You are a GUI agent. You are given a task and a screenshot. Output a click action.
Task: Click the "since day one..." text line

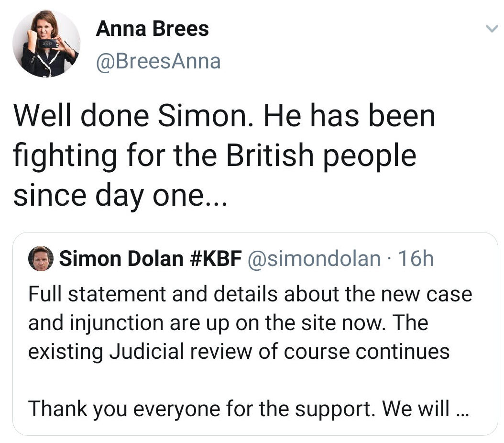click(x=121, y=195)
